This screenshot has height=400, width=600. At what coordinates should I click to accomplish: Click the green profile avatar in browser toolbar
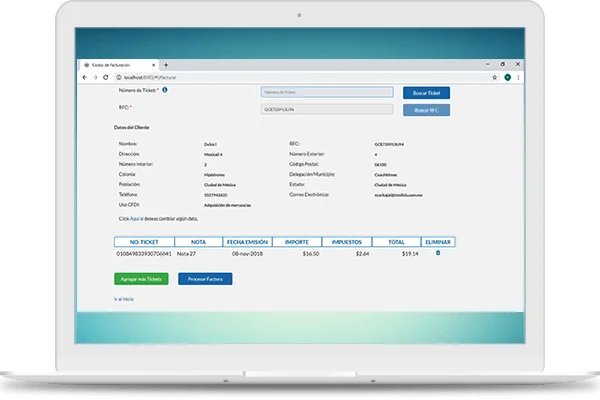[x=507, y=77]
